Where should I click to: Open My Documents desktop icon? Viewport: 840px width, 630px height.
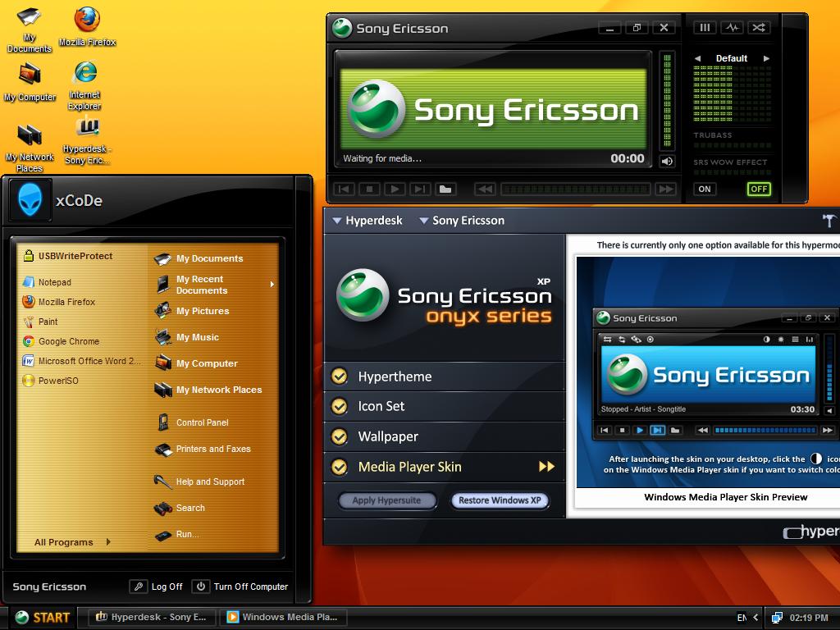click(x=29, y=30)
